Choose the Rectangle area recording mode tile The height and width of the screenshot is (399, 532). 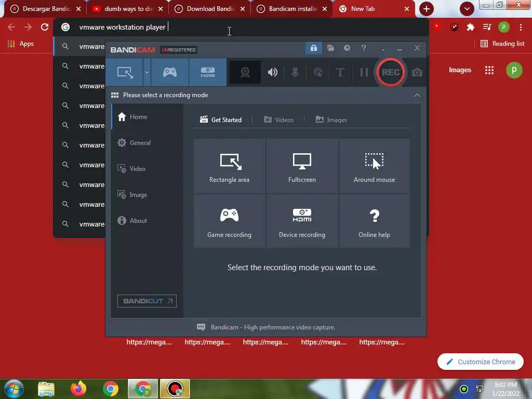229,166
